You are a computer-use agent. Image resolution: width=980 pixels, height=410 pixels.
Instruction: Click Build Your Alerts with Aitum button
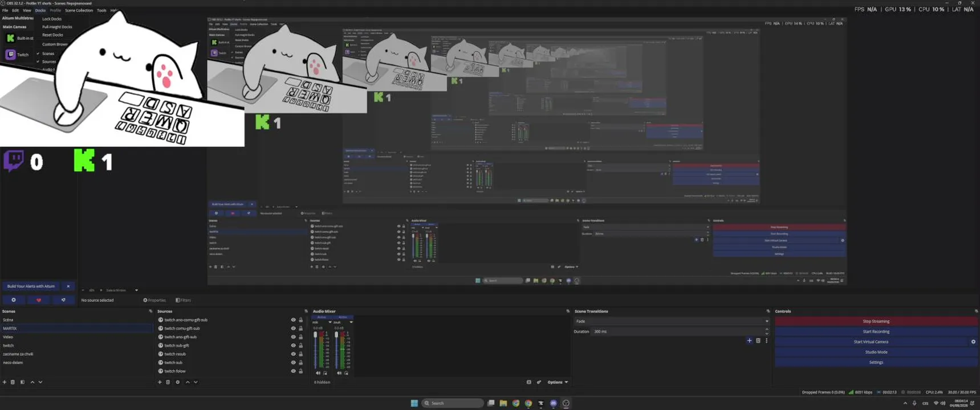coord(31,286)
